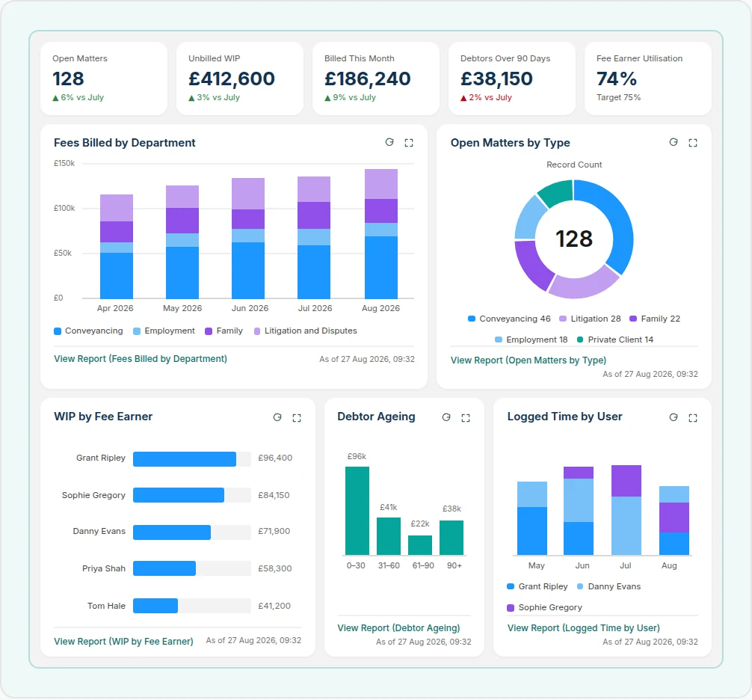
Task: Click Grant Ripley's WIP bar
Action: coord(185,459)
